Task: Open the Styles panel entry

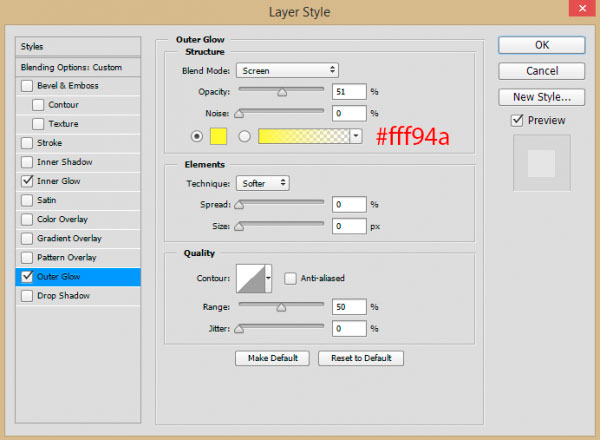Action: point(78,47)
